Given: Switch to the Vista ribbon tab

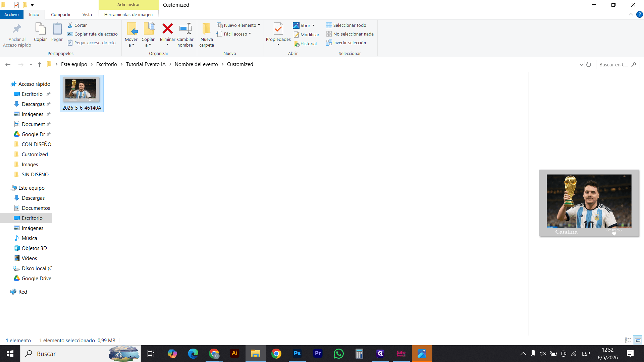Looking at the screenshot, I should (87, 14).
